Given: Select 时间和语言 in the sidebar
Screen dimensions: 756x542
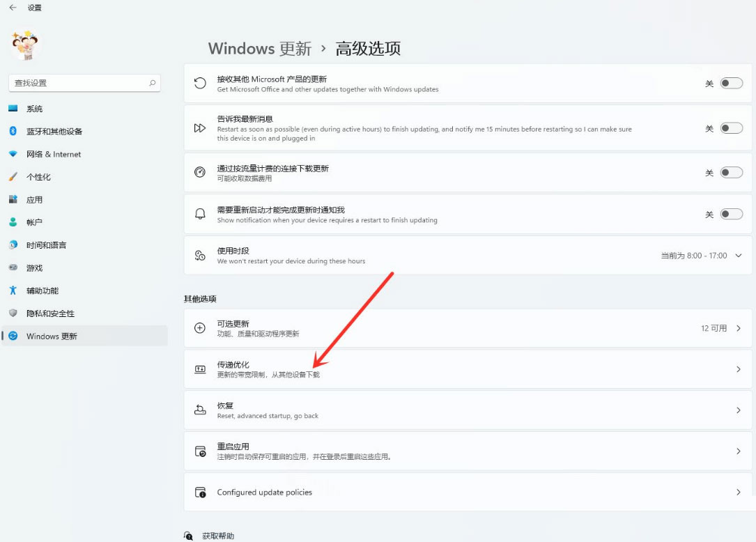Looking at the screenshot, I should 84,245.
